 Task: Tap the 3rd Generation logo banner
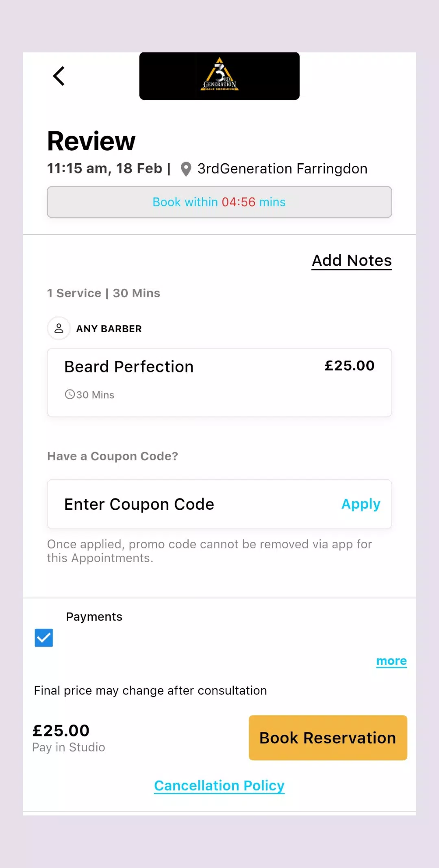pyautogui.click(x=219, y=76)
